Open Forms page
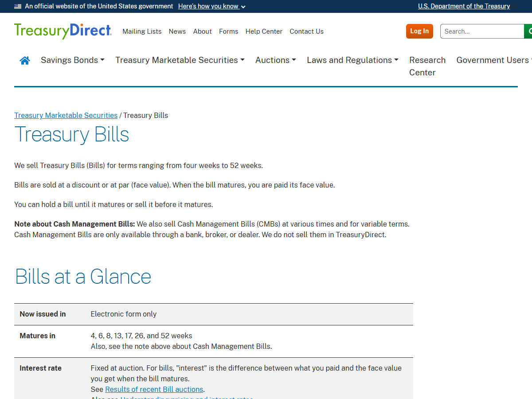 229,31
